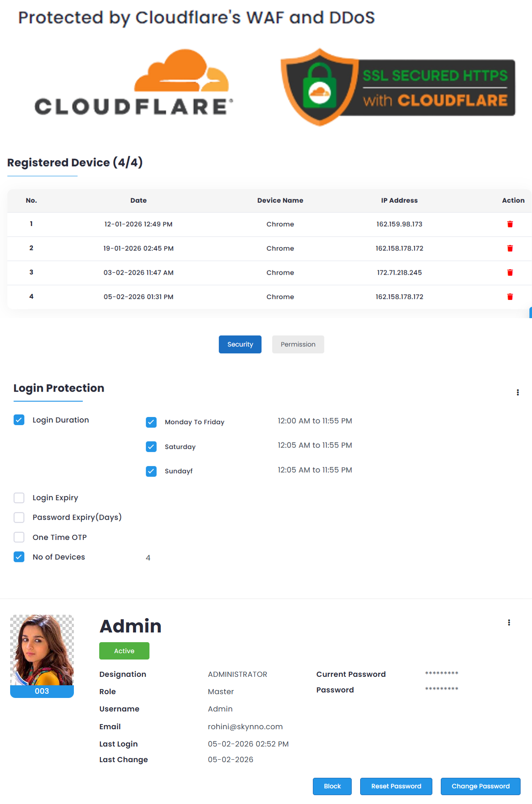
Task: Click the Login Protection heading
Action: pos(59,388)
